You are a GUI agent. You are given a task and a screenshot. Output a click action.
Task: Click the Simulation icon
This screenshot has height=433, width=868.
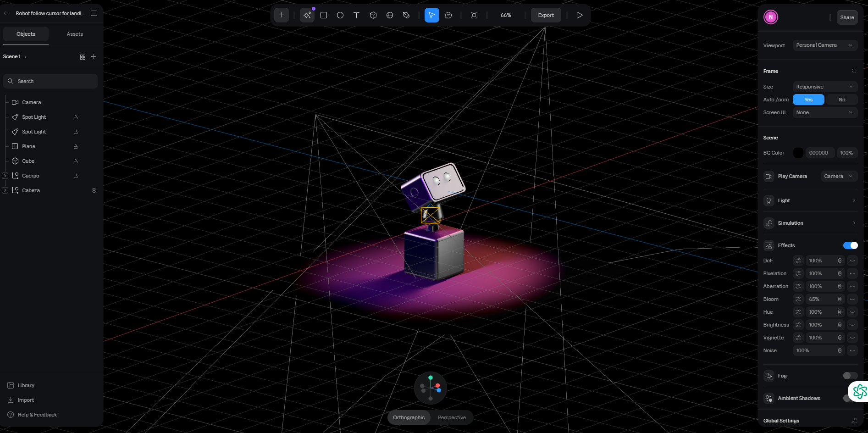click(769, 223)
